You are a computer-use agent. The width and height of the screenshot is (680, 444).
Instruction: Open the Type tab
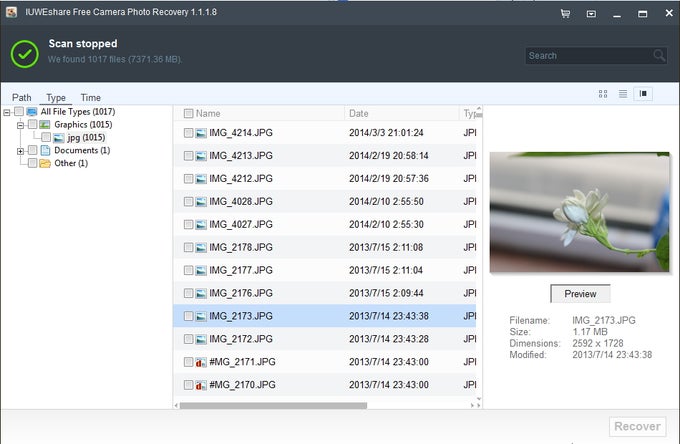(x=56, y=98)
